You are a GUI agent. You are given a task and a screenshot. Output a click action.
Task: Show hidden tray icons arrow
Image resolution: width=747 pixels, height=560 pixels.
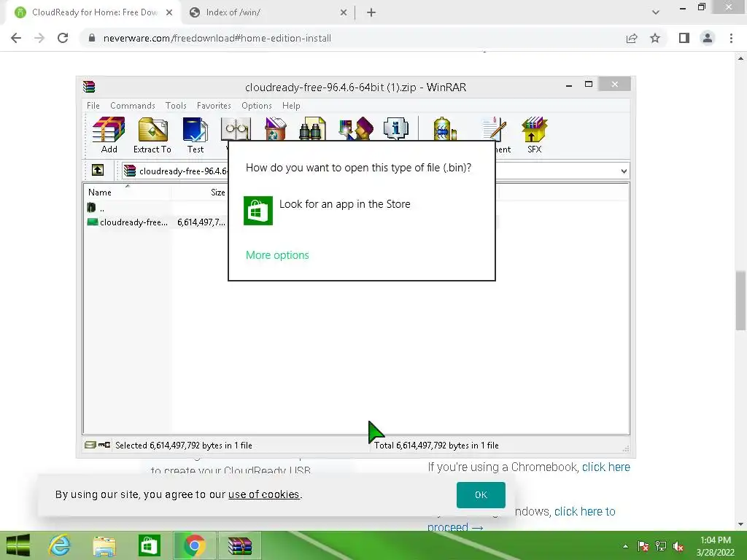[x=625, y=546]
